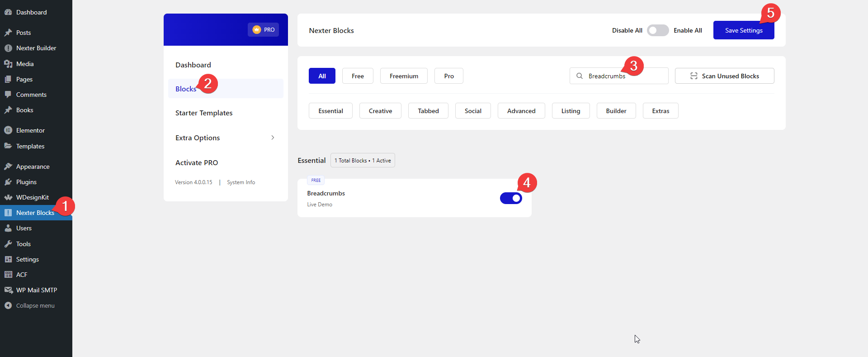Screen dimensions: 868x357
Task: Click the Save Settings button
Action: tap(743, 30)
